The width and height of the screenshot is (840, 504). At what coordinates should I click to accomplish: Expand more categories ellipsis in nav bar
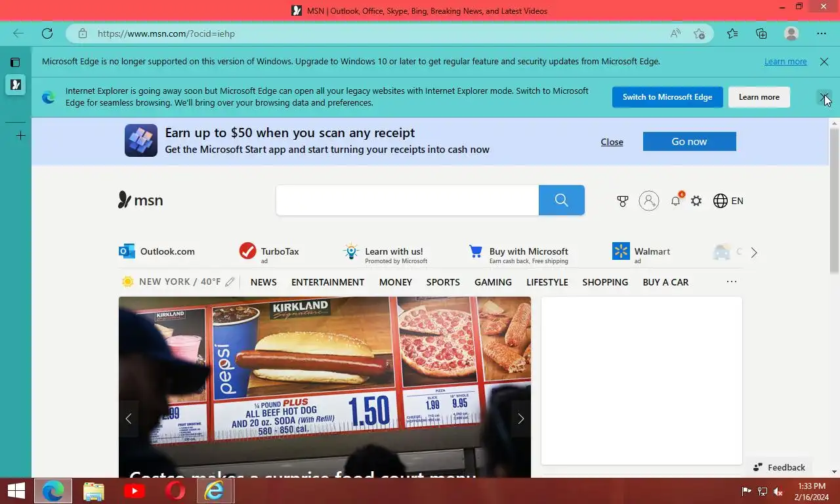click(732, 282)
